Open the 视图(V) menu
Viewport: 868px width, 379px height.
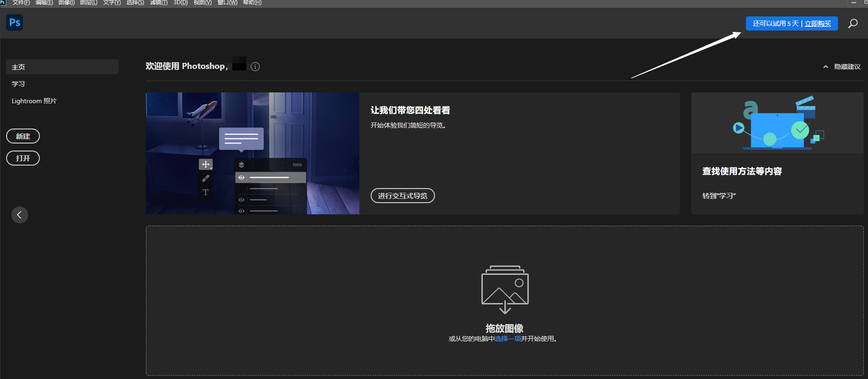(x=203, y=3)
